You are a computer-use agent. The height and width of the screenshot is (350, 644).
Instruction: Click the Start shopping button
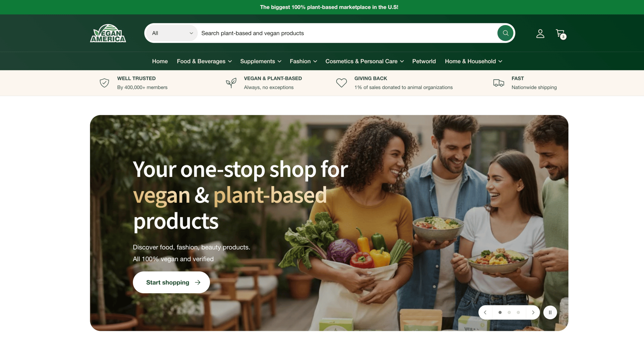(171, 282)
